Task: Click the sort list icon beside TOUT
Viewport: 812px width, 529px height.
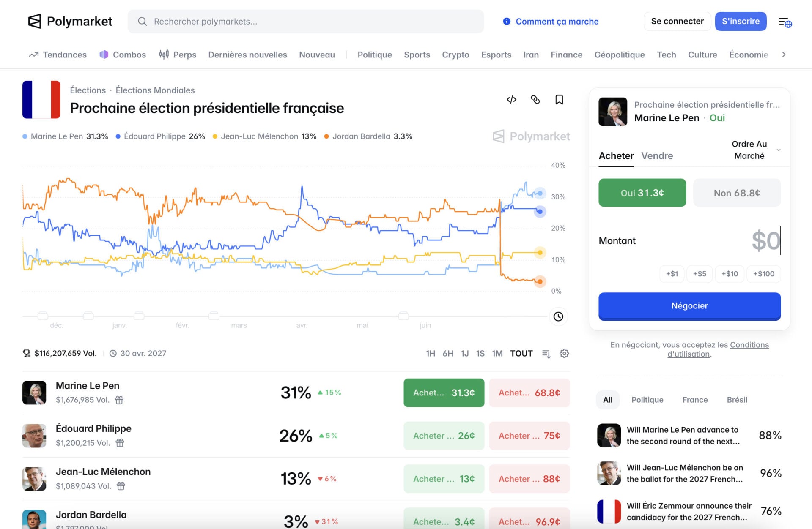Action: 546,354
